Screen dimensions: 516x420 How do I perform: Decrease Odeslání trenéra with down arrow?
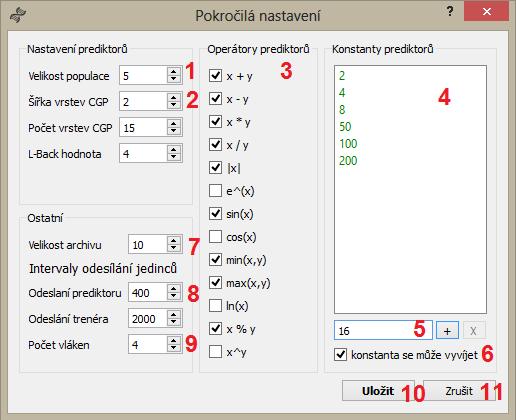pyautogui.click(x=174, y=322)
